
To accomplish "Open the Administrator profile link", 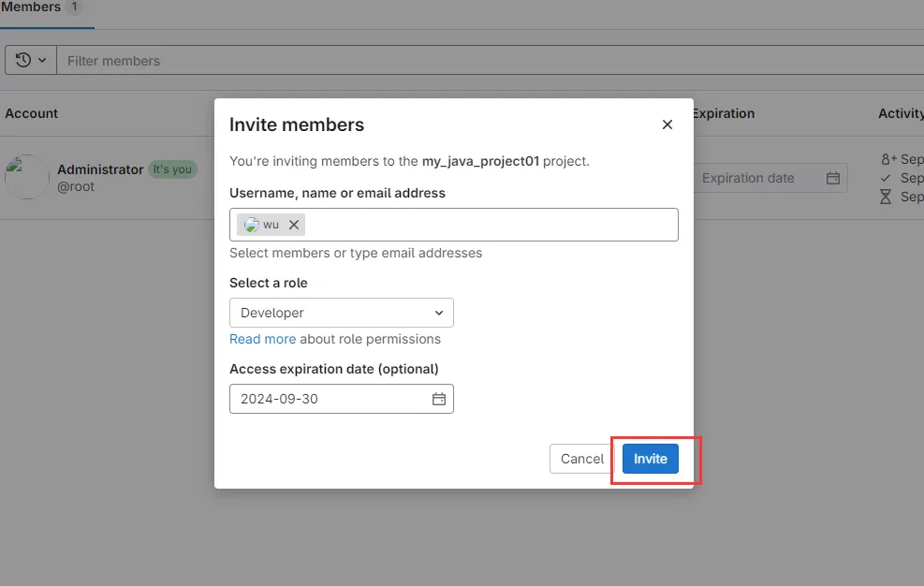I will click(100, 169).
